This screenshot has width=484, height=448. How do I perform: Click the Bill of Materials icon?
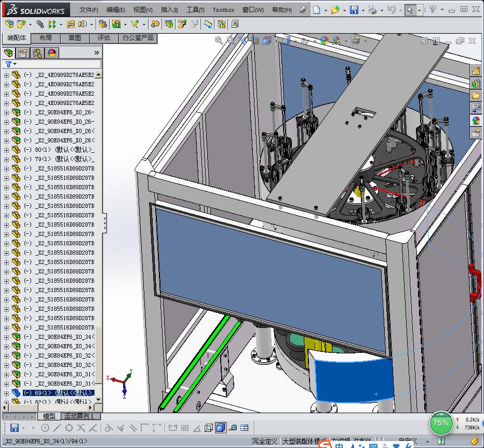pyautogui.click(x=169, y=24)
